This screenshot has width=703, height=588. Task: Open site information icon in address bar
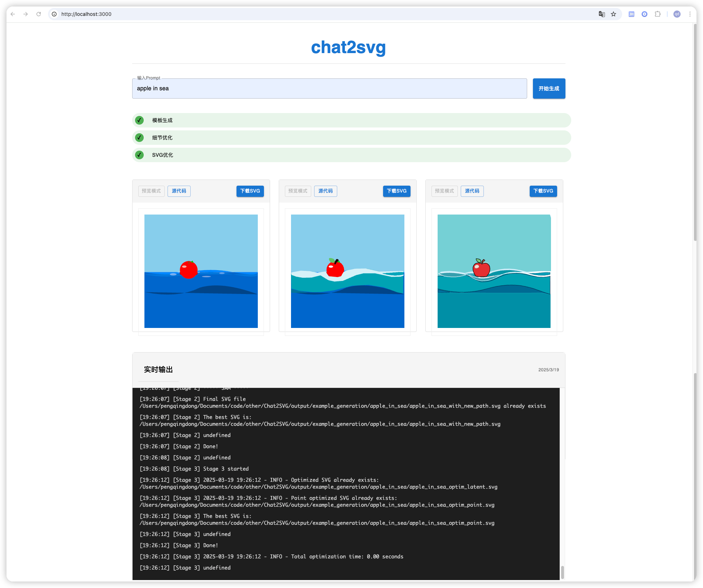tap(54, 14)
